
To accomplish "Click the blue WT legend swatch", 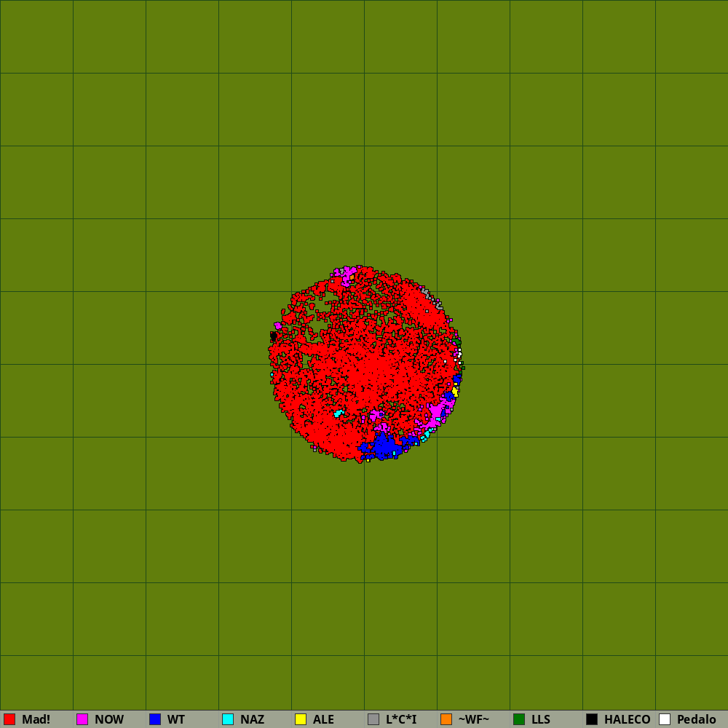I will [x=155, y=719].
